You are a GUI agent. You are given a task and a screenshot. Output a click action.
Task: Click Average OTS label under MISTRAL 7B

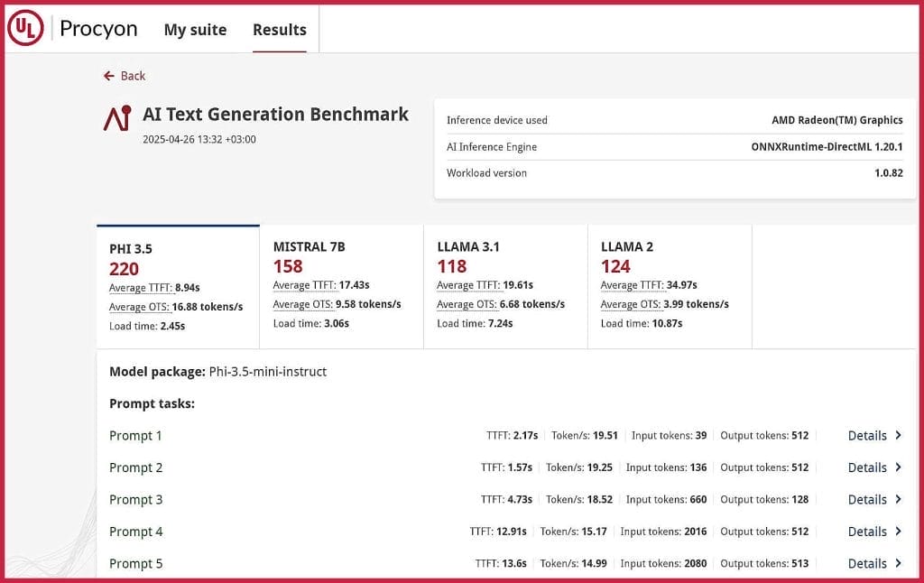tap(303, 304)
